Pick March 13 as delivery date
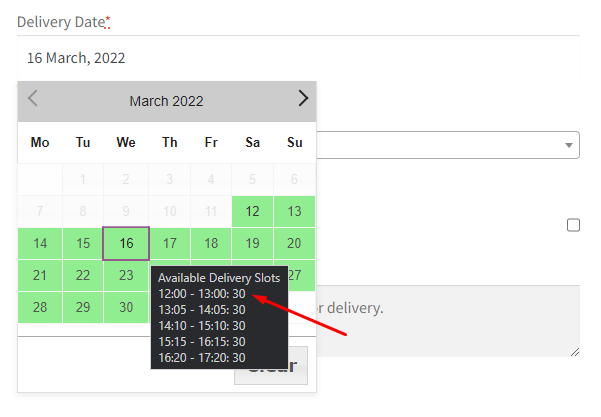This screenshot has height=417, width=601. click(x=294, y=211)
